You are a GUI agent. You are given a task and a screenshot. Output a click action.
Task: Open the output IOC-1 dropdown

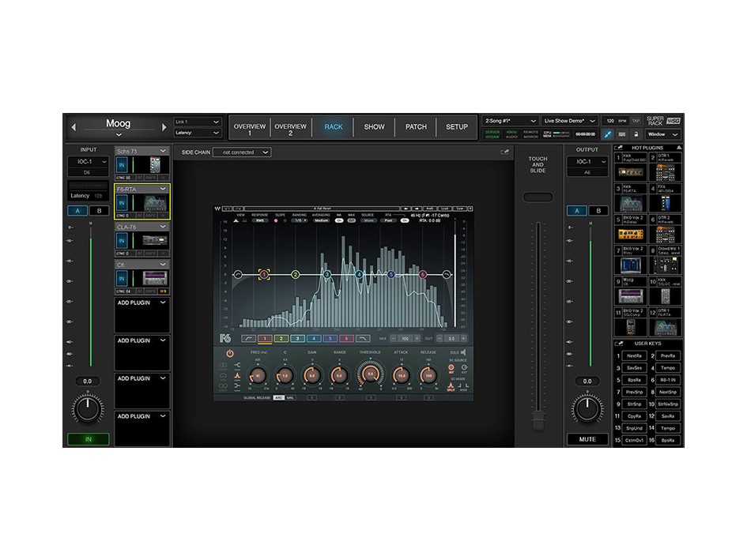pyautogui.click(x=587, y=161)
